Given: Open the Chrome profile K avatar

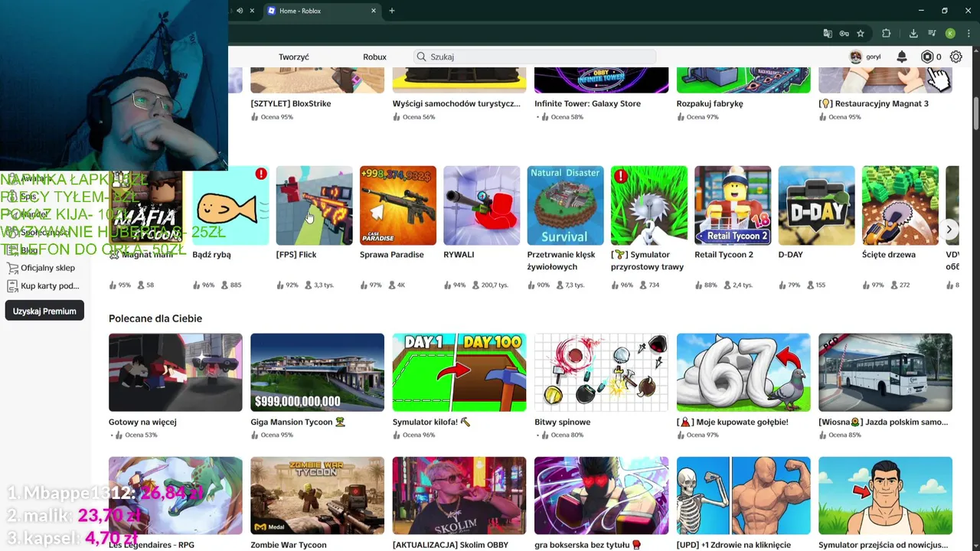Looking at the screenshot, I should (x=950, y=34).
